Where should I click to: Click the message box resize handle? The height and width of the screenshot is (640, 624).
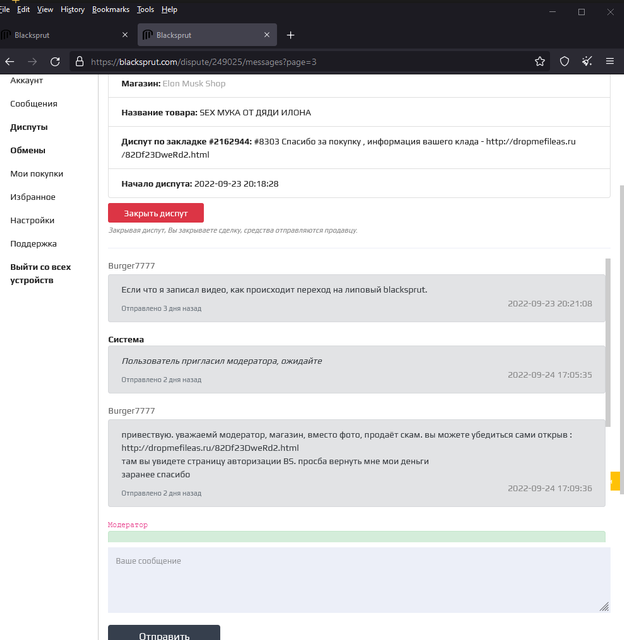604,607
